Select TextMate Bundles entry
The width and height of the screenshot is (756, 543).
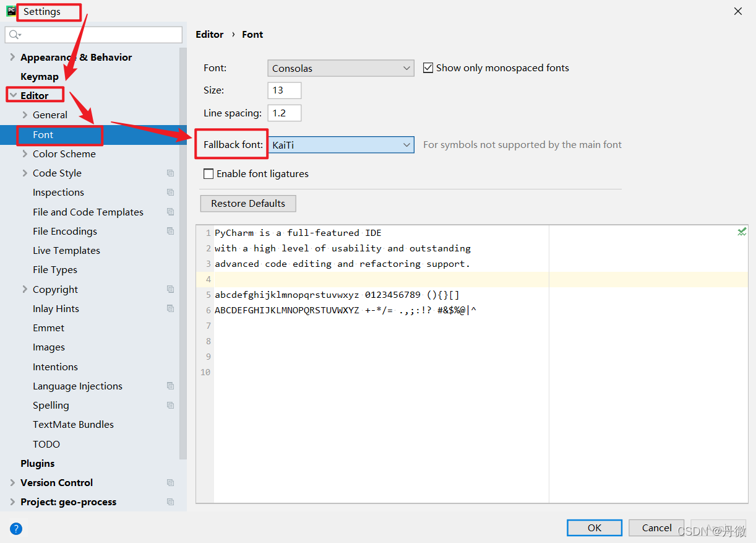pos(73,425)
